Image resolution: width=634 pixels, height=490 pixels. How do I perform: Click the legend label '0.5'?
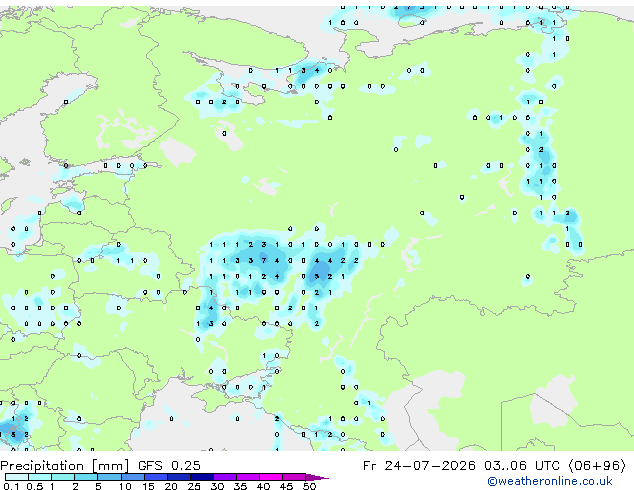(35, 486)
